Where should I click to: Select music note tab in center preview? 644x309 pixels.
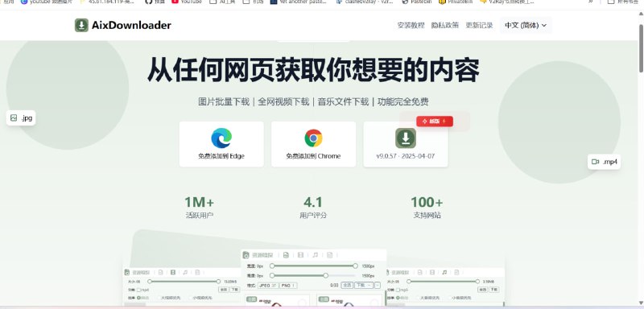[x=315, y=255]
